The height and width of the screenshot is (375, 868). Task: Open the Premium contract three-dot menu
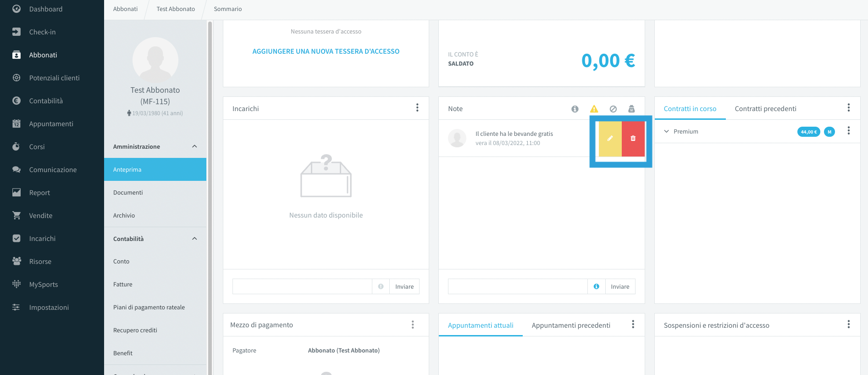849,131
